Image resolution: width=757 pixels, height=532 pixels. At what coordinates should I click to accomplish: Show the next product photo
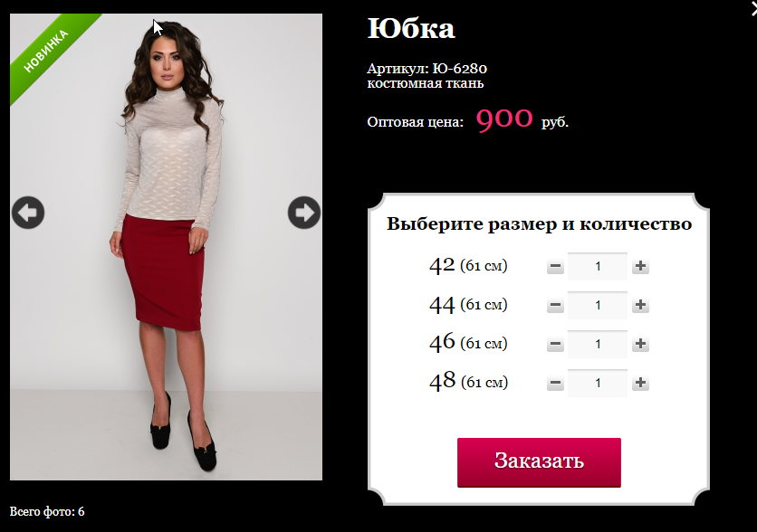point(304,213)
